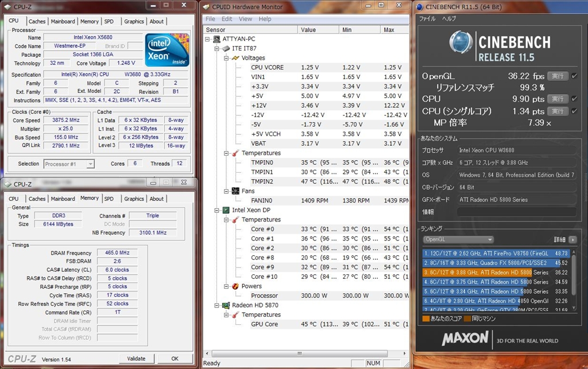Screen dimensions: 588x369
Task: Click the Voltages lightning icon under ITE IT87
Action: coord(235,58)
